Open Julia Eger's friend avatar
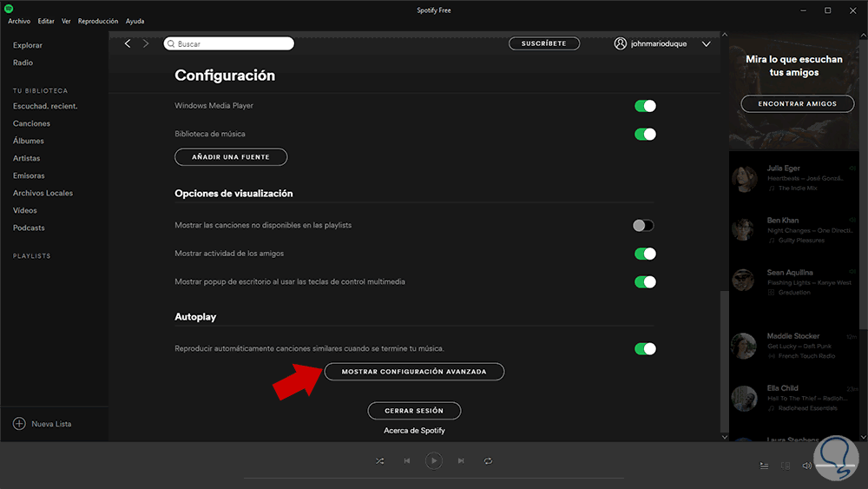The height and width of the screenshot is (489, 868). coord(744,178)
